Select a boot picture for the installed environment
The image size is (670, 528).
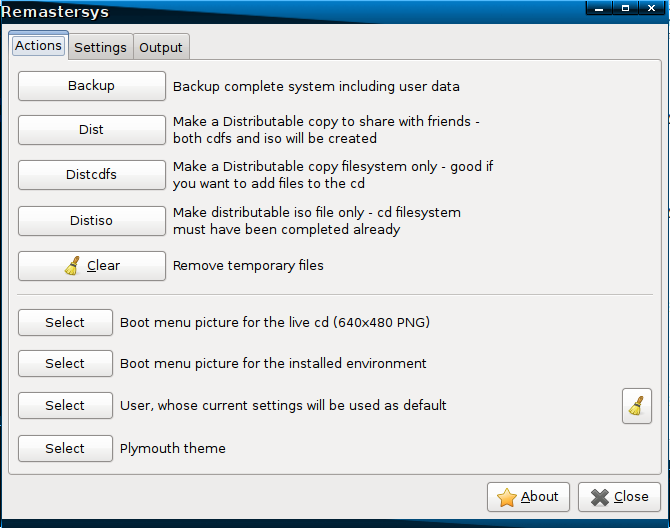click(x=65, y=363)
